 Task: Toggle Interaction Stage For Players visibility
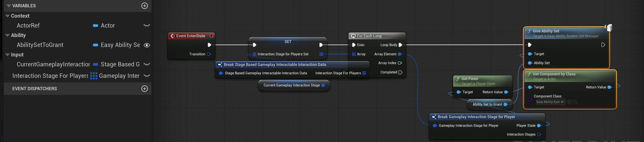pyautogui.click(x=147, y=76)
